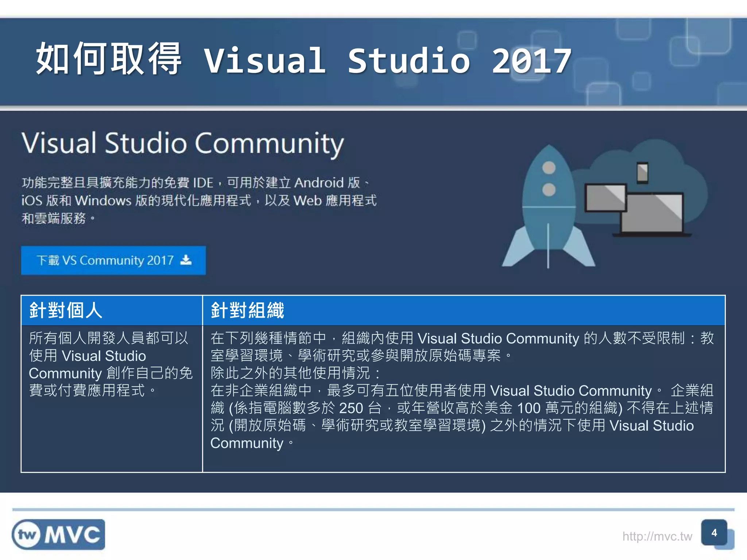Select the text 功能完整且具擴充能力的免費 IDE

pyautogui.click(x=117, y=183)
